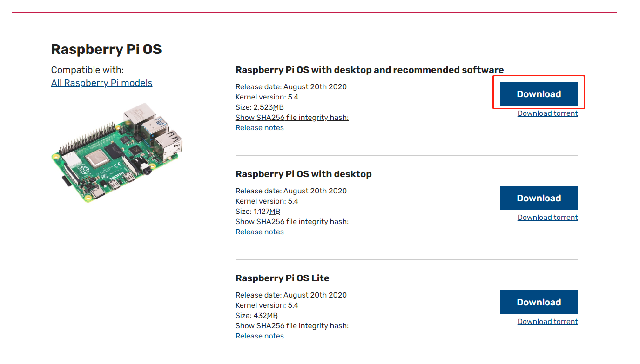The height and width of the screenshot is (364, 640).
Task: Open Download torrent link for desktop edition
Action: (x=547, y=218)
